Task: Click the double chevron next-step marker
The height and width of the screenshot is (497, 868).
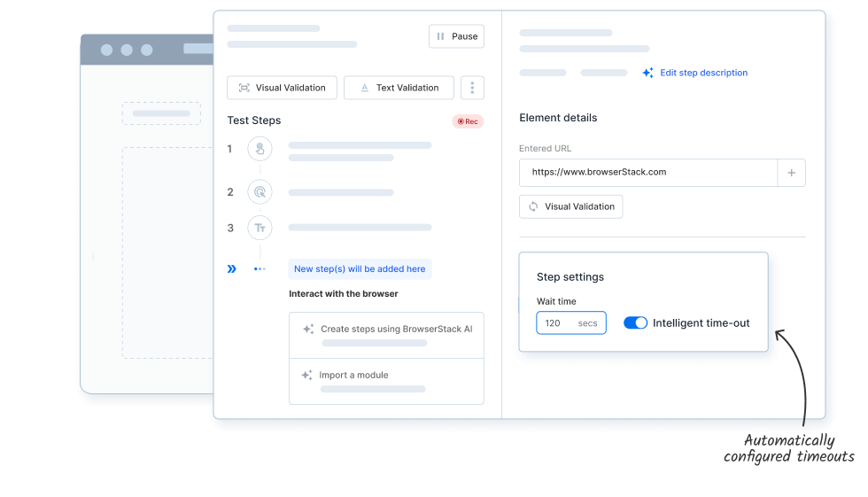Action: click(x=232, y=268)
